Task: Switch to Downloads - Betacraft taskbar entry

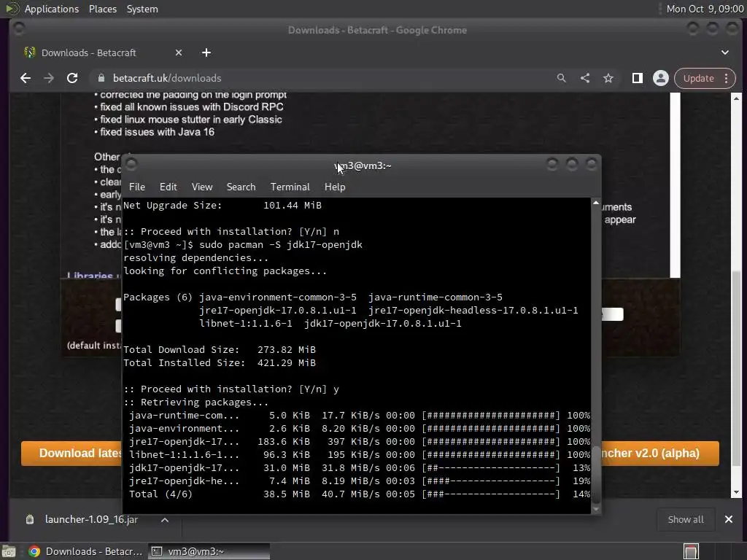Action: (86, 551)
